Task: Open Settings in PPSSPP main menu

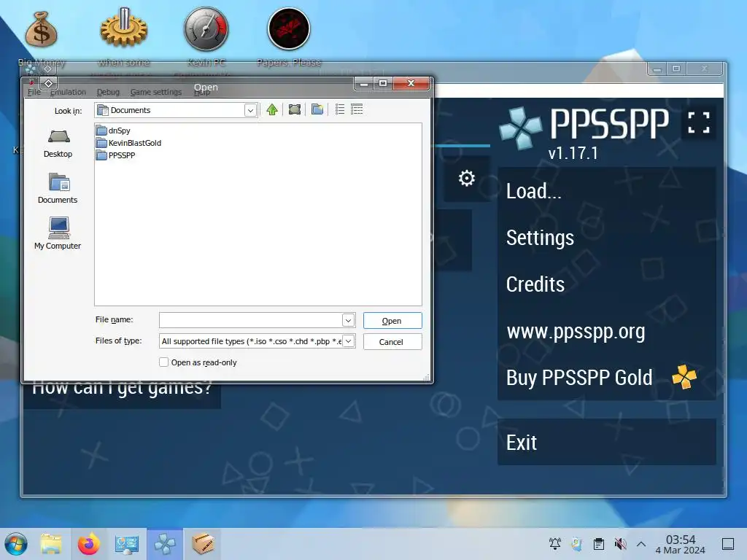Action: [606, 238]
